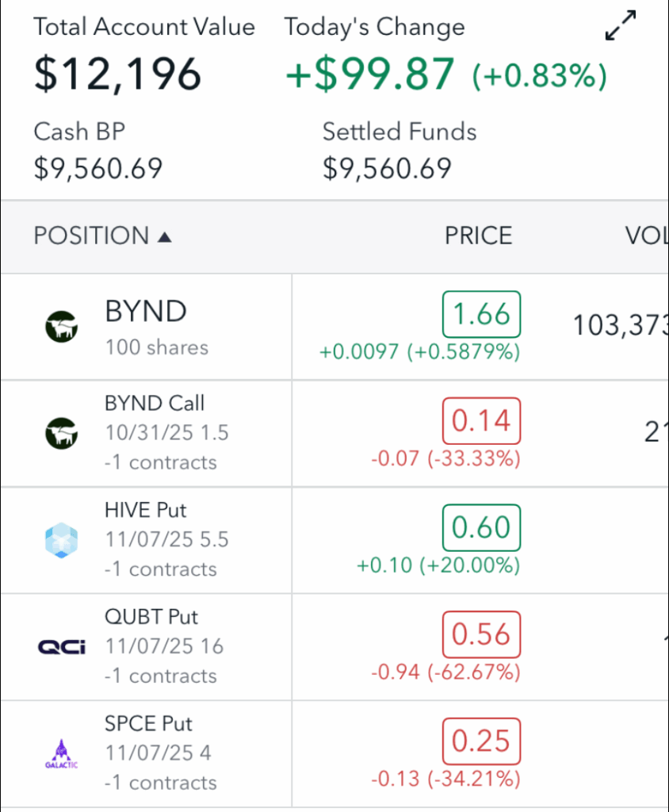Select the BYND 1.66 price box
The width and height of the screenshot is (669, 812).
[x=481, y=314]
